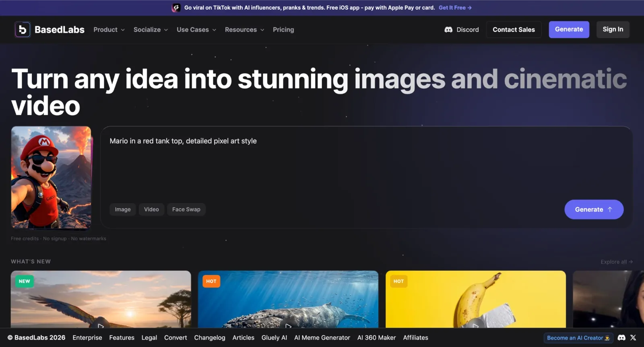Image resolution: width=644 pixels, height=347 pixels.
Task: Click the © BasedLabs 2026 footer text
Action: tap(36, 338)
